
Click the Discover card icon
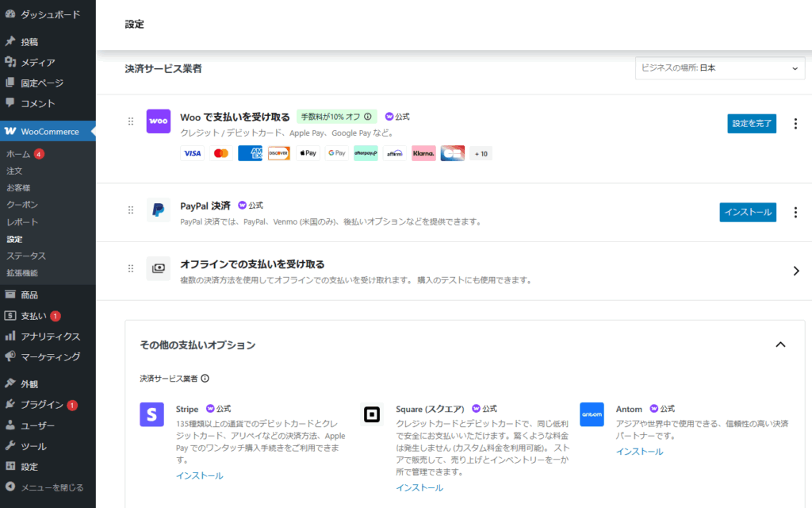pos(278,153)
